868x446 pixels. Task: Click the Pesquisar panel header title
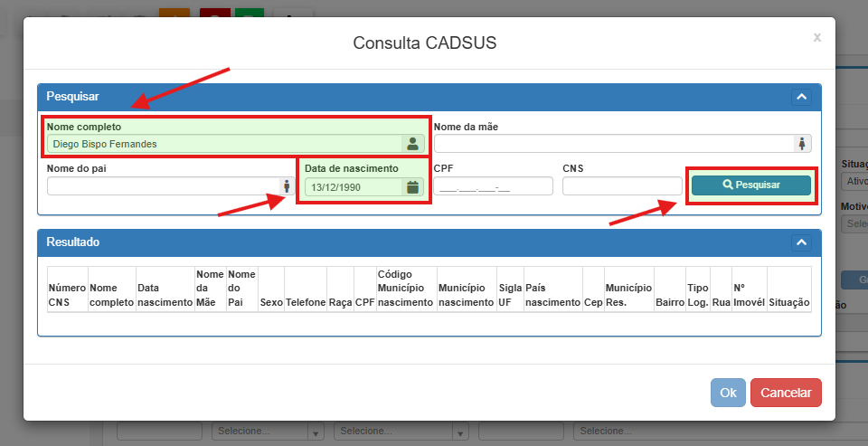(73, 96)
